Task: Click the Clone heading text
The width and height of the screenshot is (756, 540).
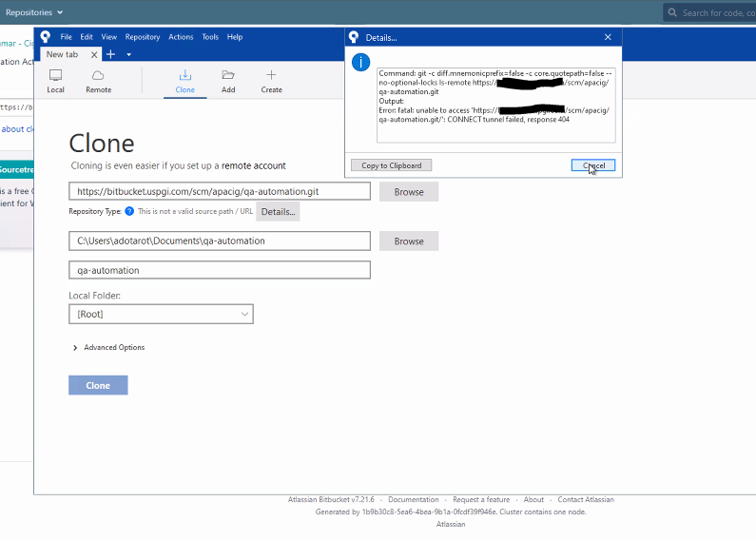Action: coord(102,144)
